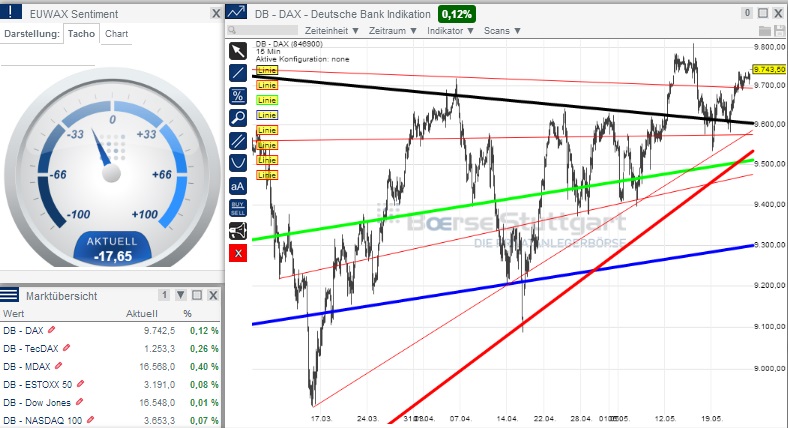
Task: Click the DB - Dow Jones row name
Action: (x=37, y=403)
